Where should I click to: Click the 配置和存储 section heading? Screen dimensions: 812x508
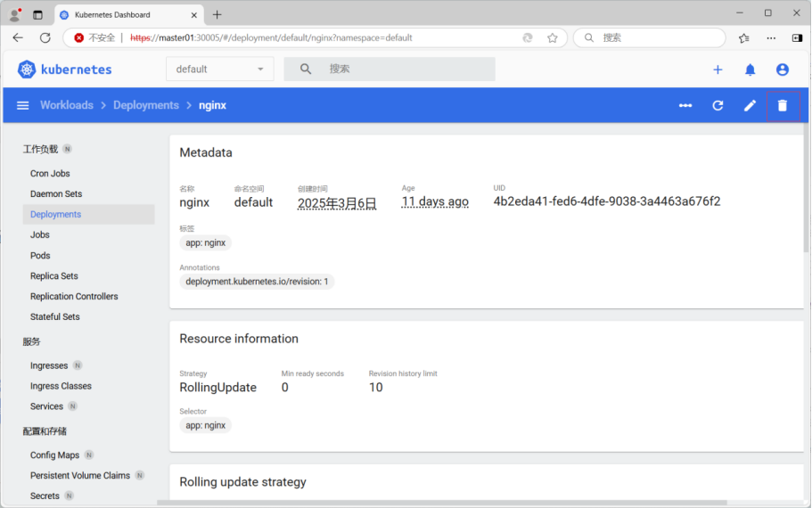45,431
